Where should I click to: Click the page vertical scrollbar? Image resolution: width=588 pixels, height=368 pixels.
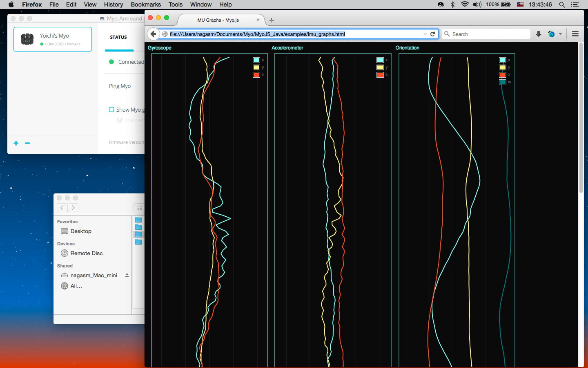pyautogui.click(x=581, y=118)
